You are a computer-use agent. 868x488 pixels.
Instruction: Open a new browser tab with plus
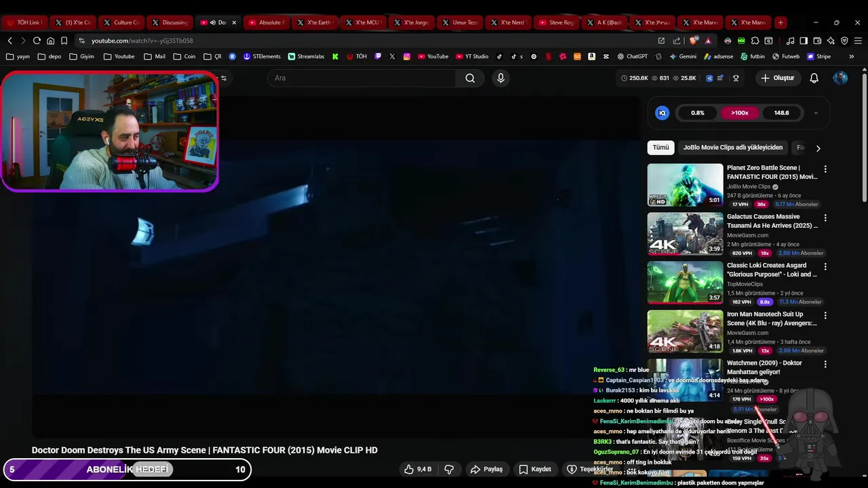(781, 22)
